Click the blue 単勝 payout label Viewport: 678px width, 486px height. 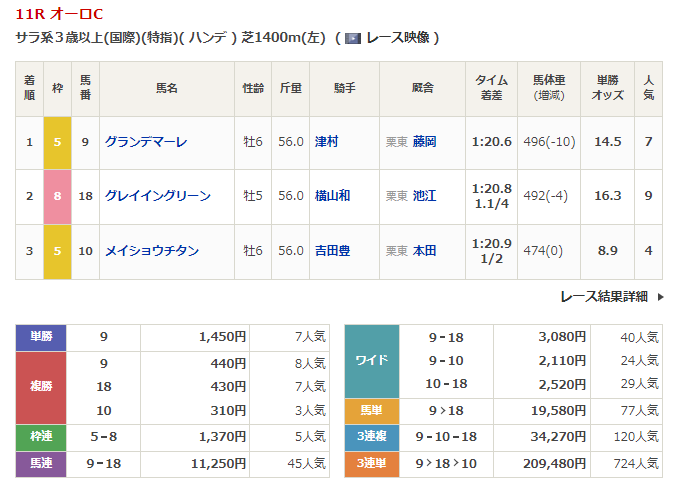click(x=41, y=338)
